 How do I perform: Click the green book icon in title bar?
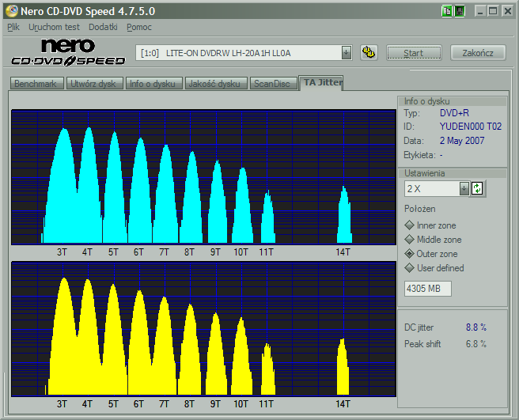(446, 11)
